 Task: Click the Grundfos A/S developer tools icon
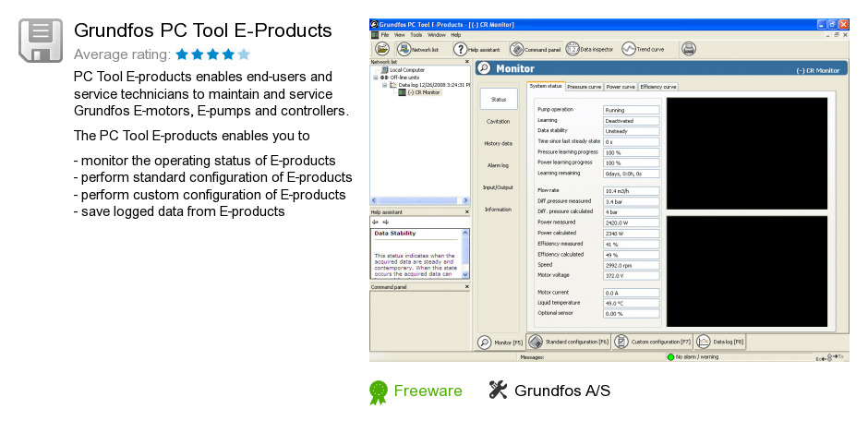point(499,390)
